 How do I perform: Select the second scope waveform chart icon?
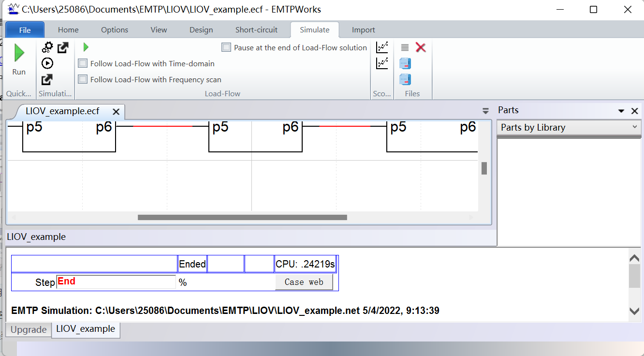pos(381,63)
